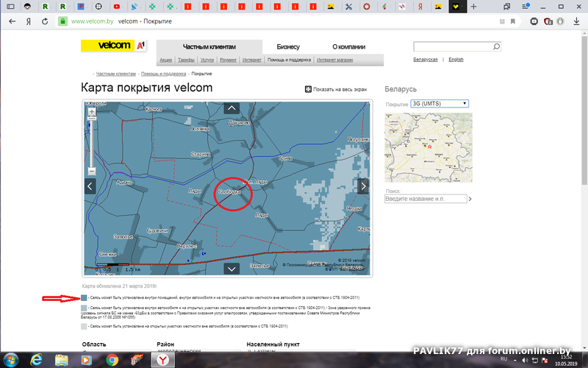
Task: Open the Тарифы submenu link
Action: [186, 60]
